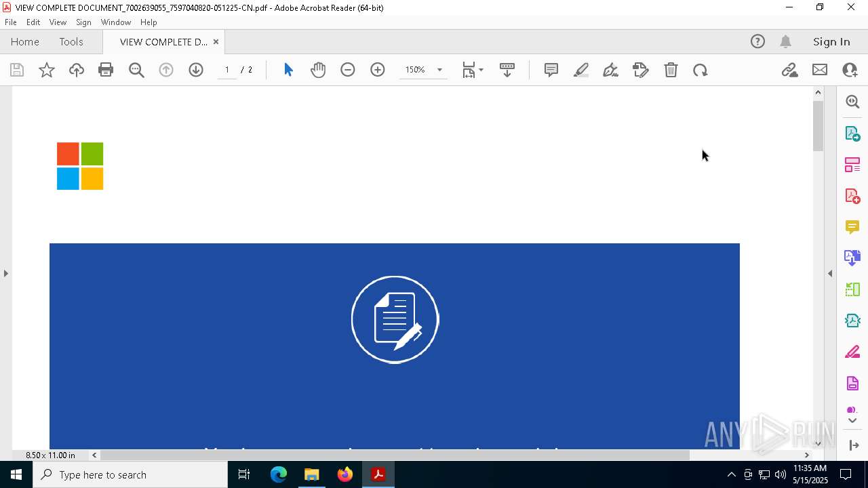
Task: Click the Sign In link
Action: click(831, 41)
